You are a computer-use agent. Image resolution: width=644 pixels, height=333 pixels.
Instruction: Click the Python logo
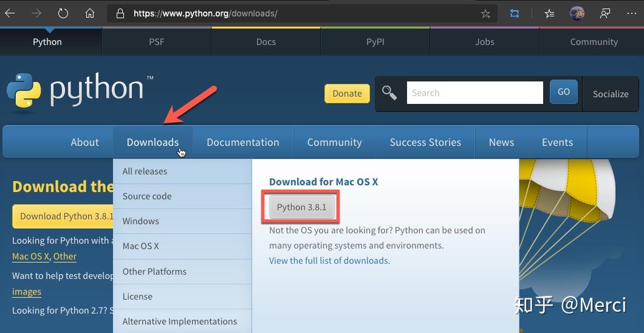coord(80,92)
